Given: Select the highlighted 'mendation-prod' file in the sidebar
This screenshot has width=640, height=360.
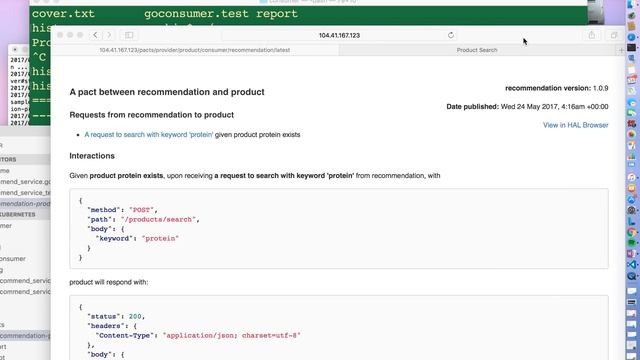Looking at the screenshot, I should (25, 203).
